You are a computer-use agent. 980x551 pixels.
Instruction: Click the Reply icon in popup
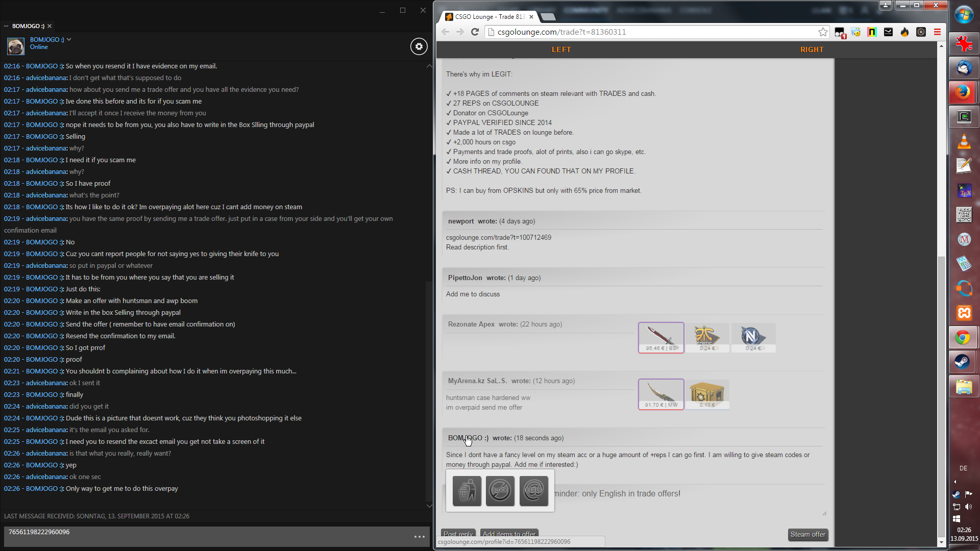533,491
